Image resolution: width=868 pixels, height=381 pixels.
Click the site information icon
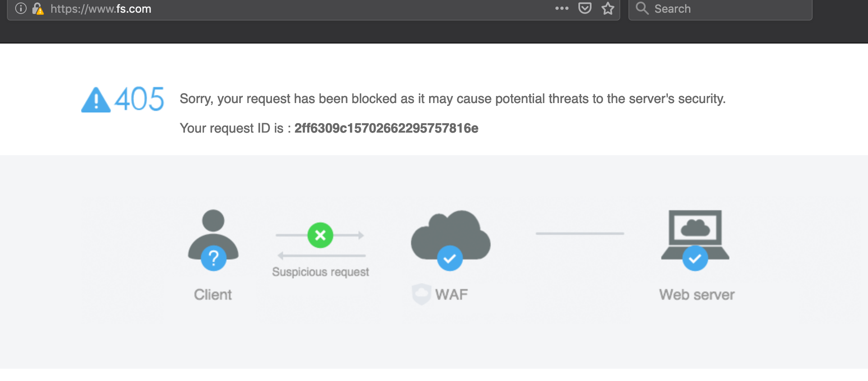pyautogui.click(x=21, y=9)
